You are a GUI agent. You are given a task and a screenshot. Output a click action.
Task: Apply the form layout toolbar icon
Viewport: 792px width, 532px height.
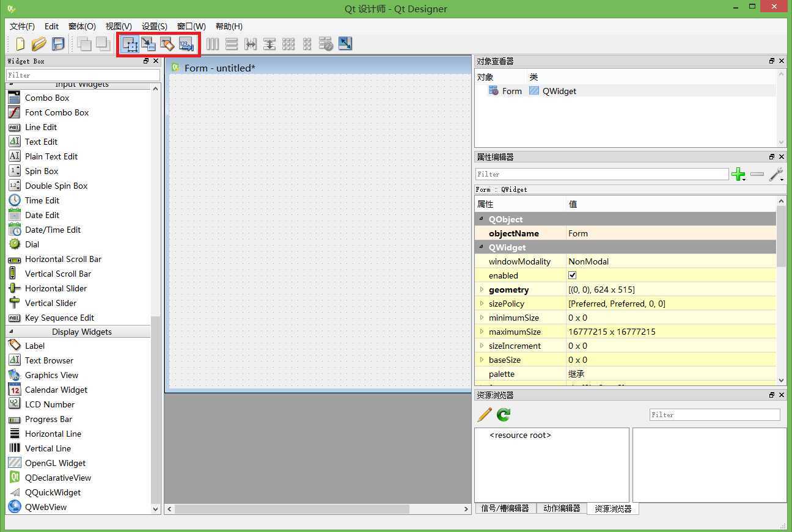pos(307,44)
